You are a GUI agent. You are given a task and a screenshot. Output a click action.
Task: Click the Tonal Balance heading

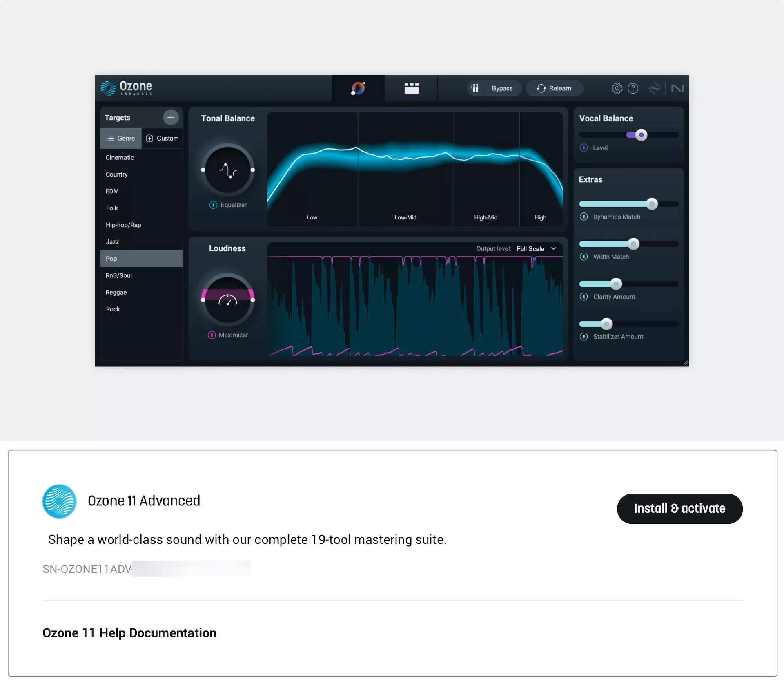coord(227,118)
